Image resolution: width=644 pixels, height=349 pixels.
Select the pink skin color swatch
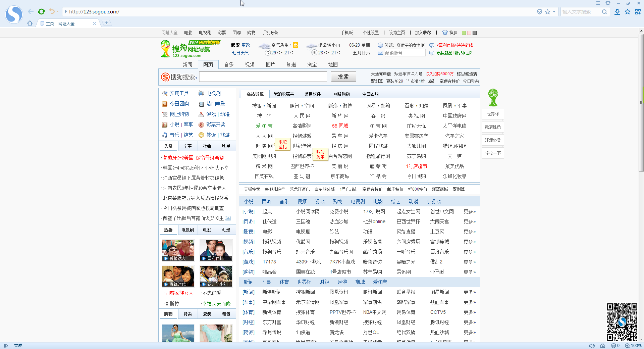point(469,33)
